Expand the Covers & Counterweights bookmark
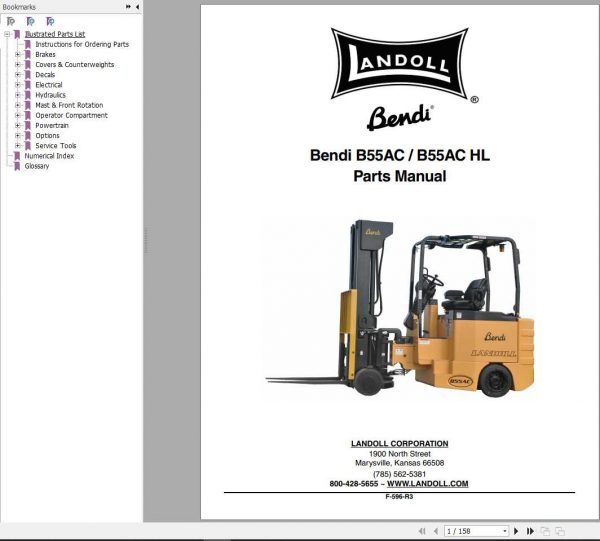This screenshot has width=600, height=541. (18, 65)
